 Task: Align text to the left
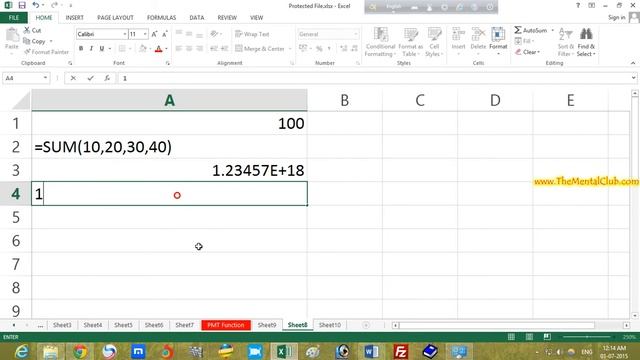[179, 49]
